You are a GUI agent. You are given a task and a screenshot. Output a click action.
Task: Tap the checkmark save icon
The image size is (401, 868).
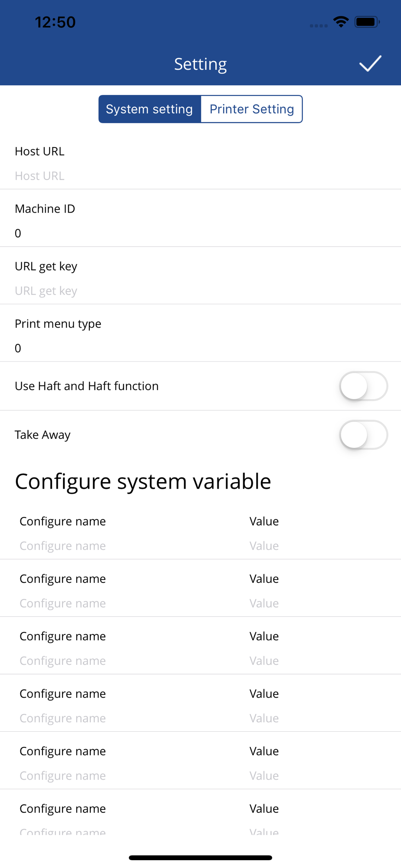(370, 64)
